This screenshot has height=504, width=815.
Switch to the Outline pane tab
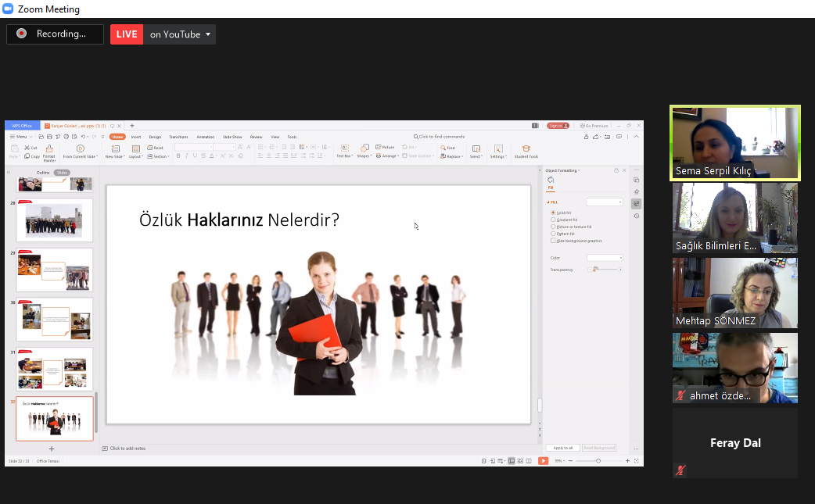pyautogui.click(x=43, y=173)
